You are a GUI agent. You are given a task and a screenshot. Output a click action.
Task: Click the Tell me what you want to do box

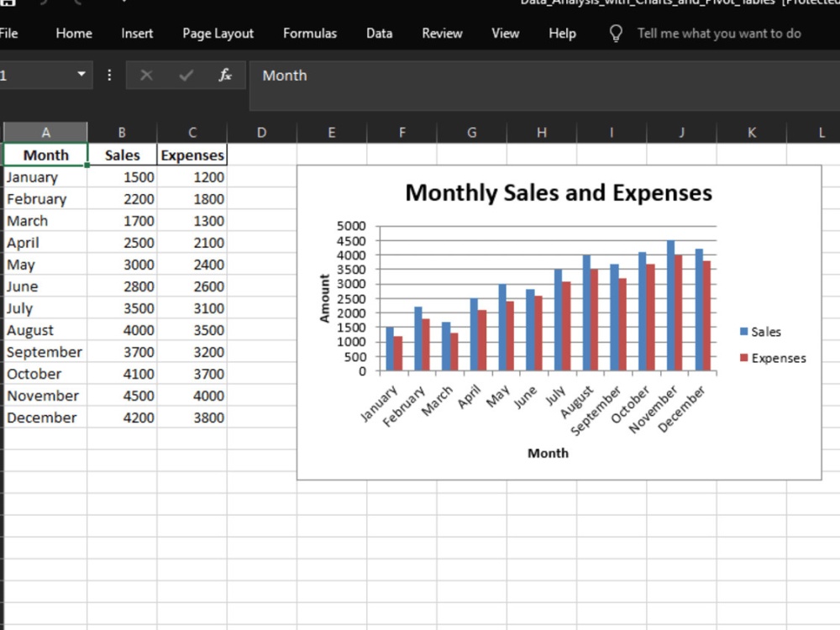coord(719,34)
